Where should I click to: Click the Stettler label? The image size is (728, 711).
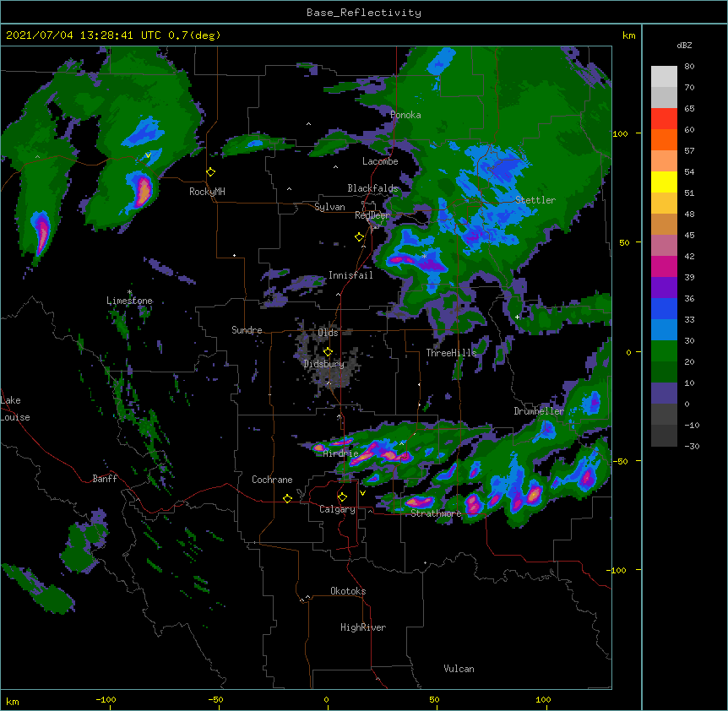[535, 200]
